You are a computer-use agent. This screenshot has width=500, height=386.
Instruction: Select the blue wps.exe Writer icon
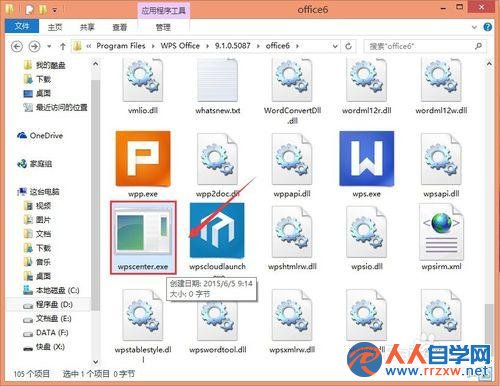pos(367,159)
